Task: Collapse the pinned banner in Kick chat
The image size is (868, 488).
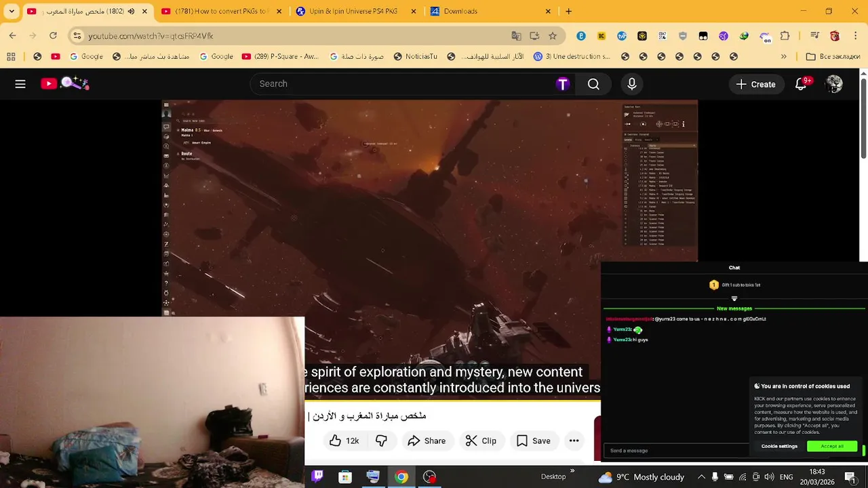Action: point(734,298)
